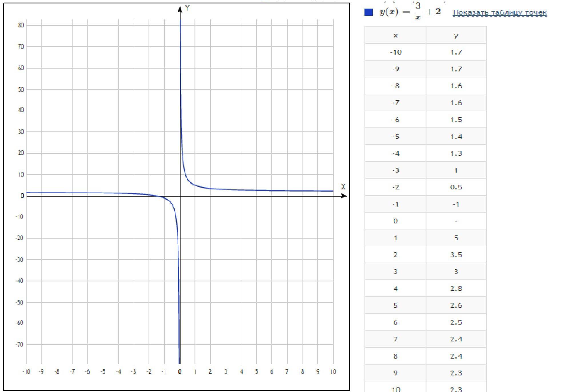Click the -10 tick label on horizontal axis

point(26,371)
